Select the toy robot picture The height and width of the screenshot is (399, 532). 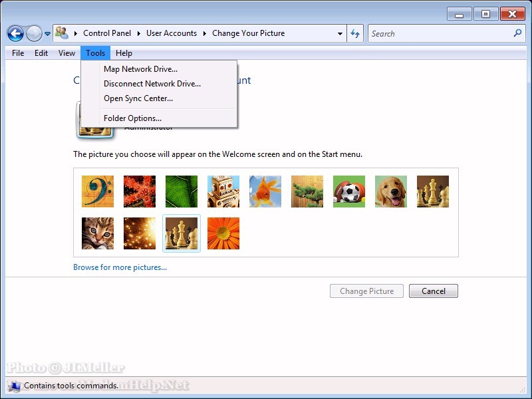223,192
